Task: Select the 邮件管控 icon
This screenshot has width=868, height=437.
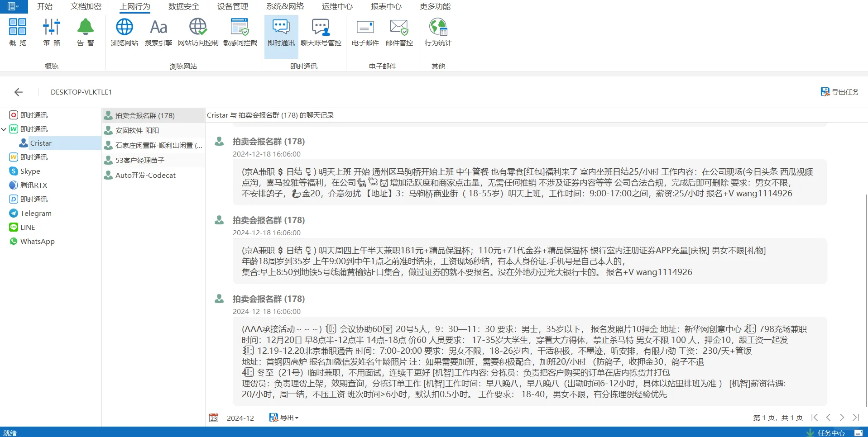Action: (x=398, y=32)
